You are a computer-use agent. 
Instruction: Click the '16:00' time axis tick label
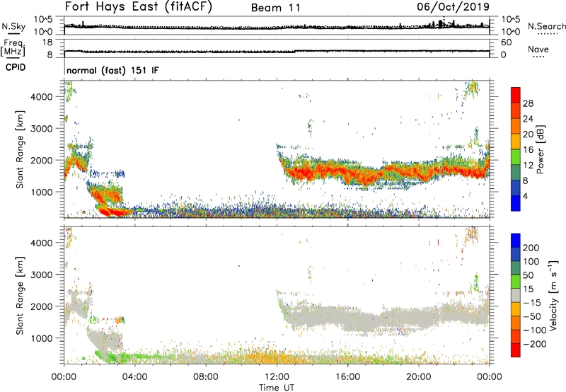(347, 377)
